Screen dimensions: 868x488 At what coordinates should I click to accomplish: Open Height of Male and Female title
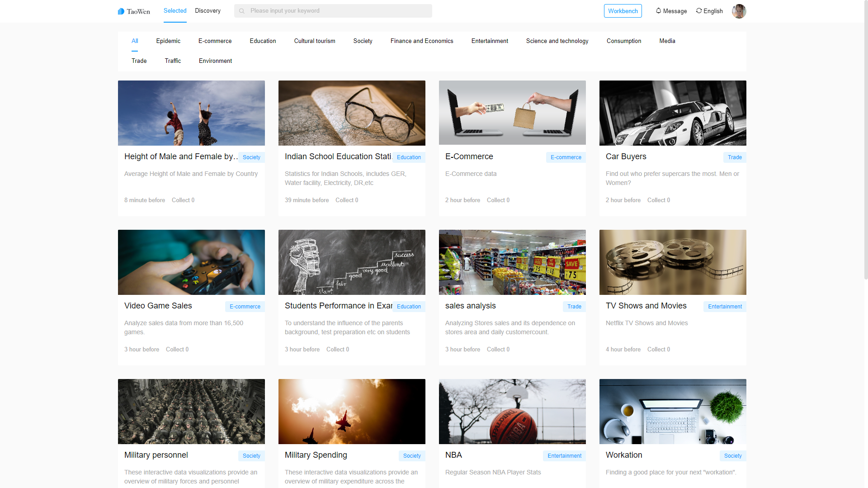(x=180, y=156)
